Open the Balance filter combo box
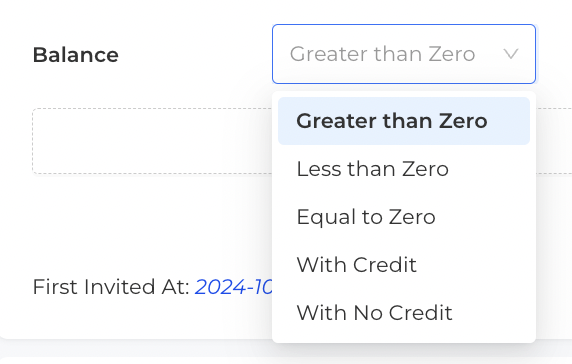 [x=404, y=54]
